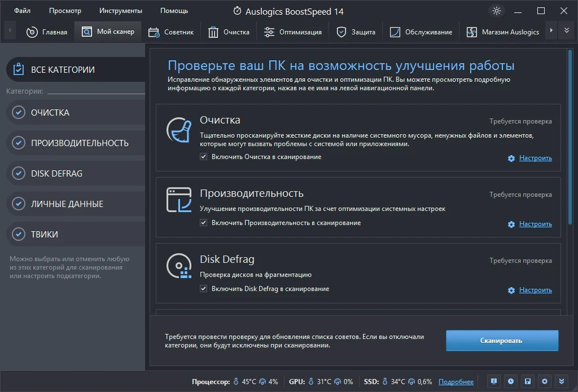The width and height of the screenshot is (578, 392).
Task: Open the Помощь menu
Action: 174,11
